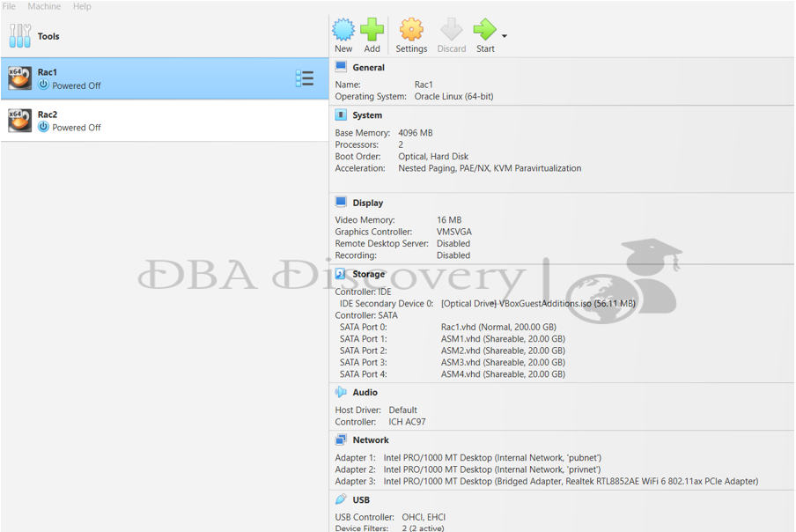Open the General section header link
Image resolution: width=796 pixels, height=532 pixels.
[369, 68]
